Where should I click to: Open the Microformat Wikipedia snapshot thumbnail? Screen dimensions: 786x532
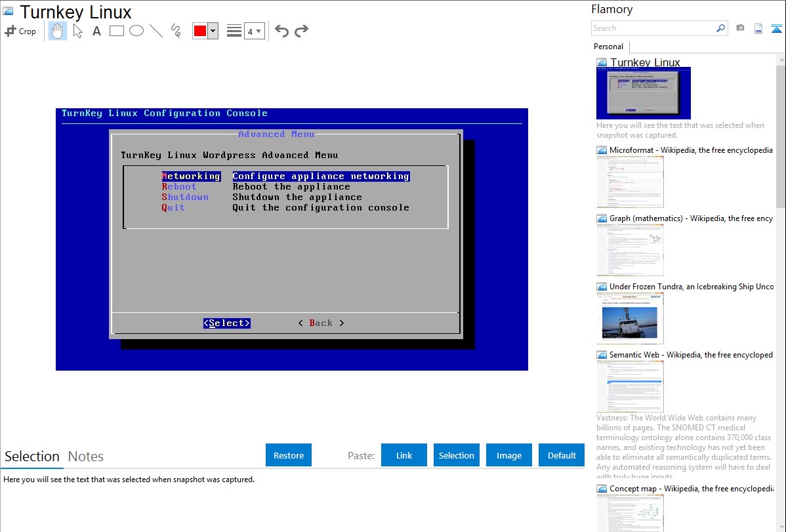coord(630,182)
